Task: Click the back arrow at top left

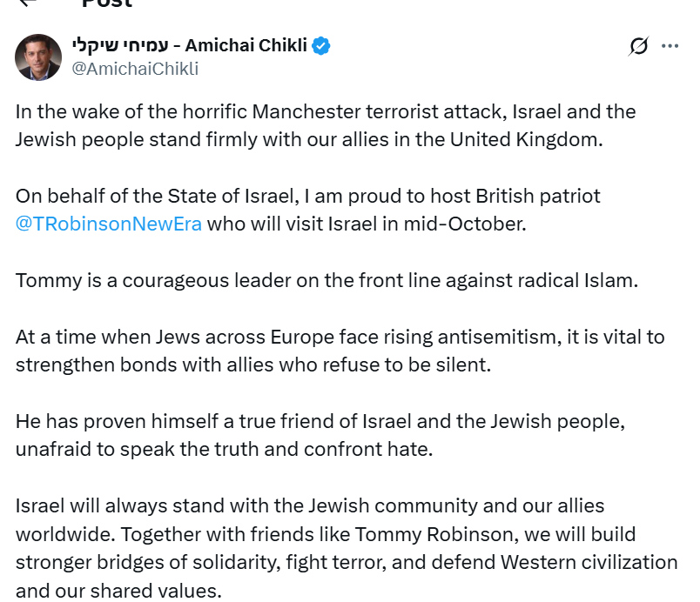Action: (29, 3)
